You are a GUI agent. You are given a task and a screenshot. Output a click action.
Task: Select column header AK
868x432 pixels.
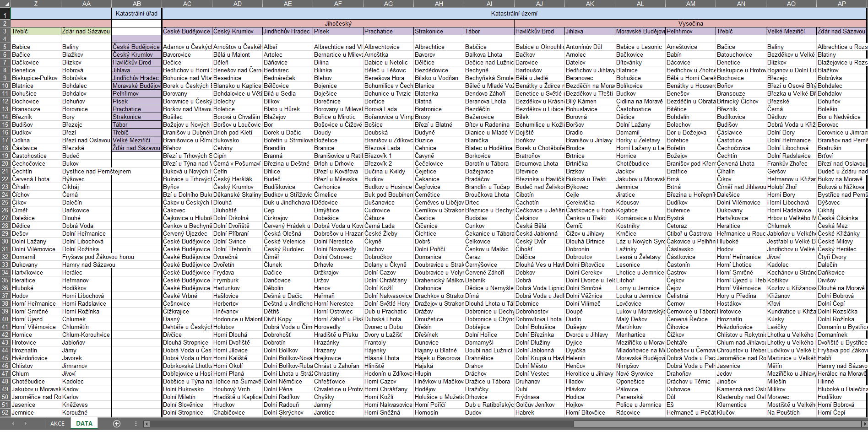(x=590, y=4)
